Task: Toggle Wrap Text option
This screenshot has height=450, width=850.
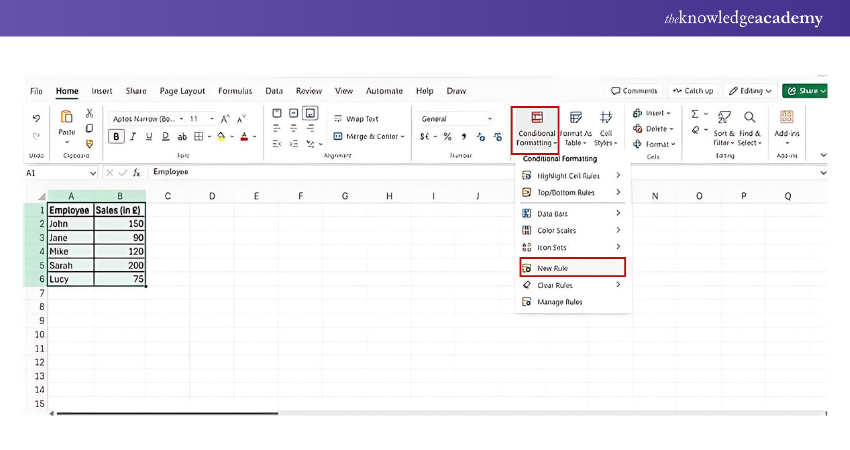Action: pyautogui.click(x=356, y=118)
